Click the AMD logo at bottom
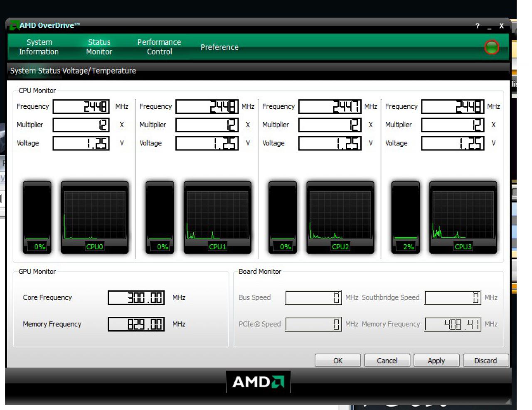This screenshot has height=410, width=532. (x=258, y=382)
